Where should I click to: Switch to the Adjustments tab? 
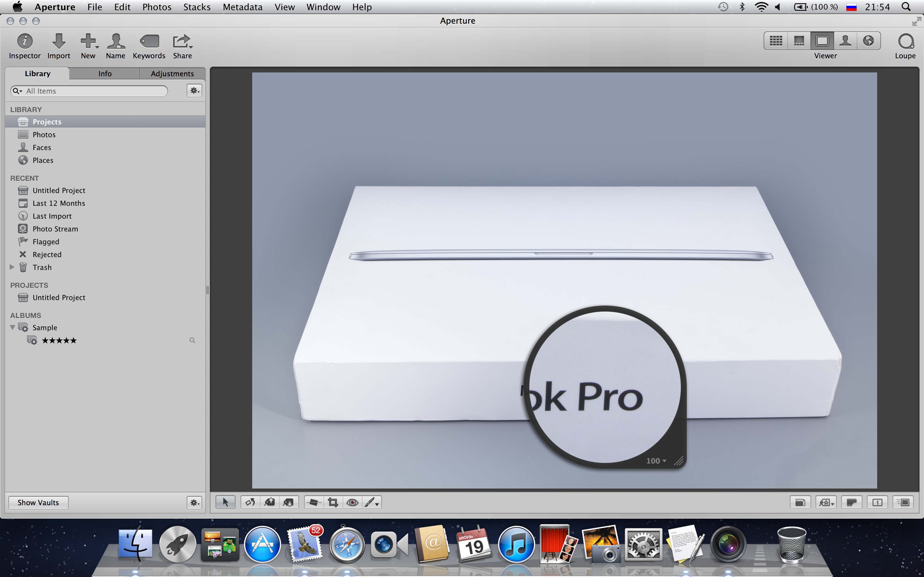[x=172, y=74]
